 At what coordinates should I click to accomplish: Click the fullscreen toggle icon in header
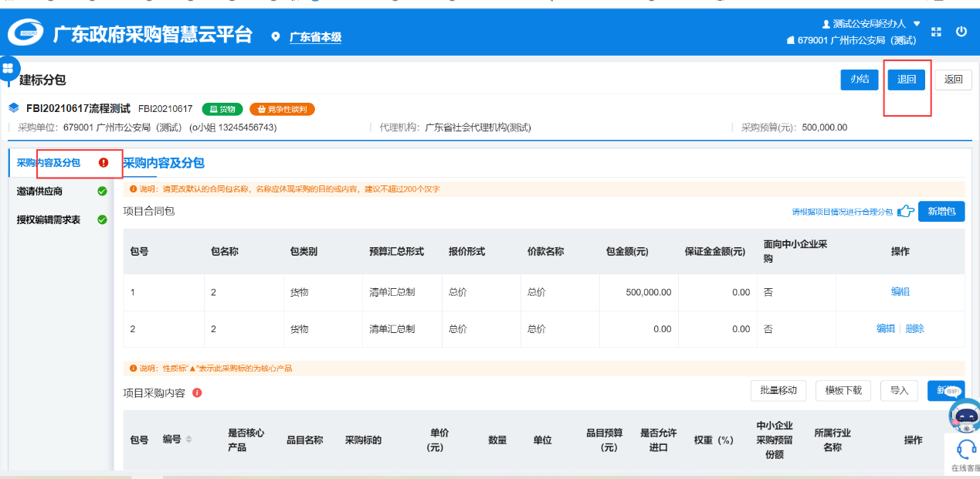click(x=936, y=32)
